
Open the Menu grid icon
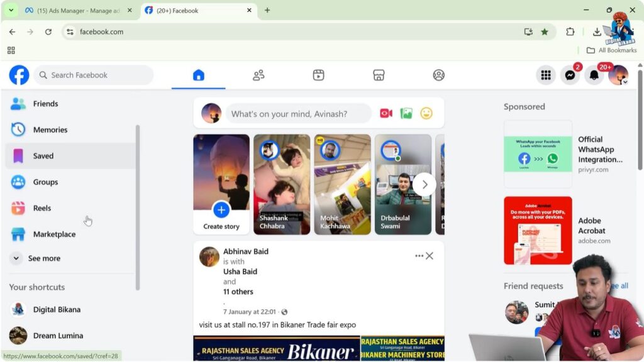click(x=546, y=74)
